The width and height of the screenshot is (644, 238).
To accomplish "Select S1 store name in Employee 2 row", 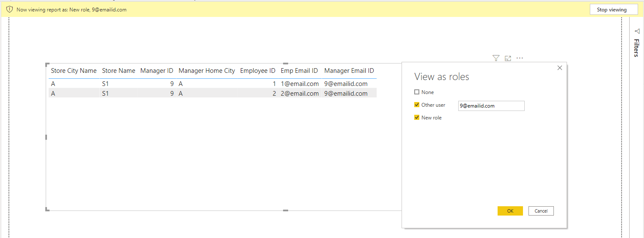I will [105, 94].
